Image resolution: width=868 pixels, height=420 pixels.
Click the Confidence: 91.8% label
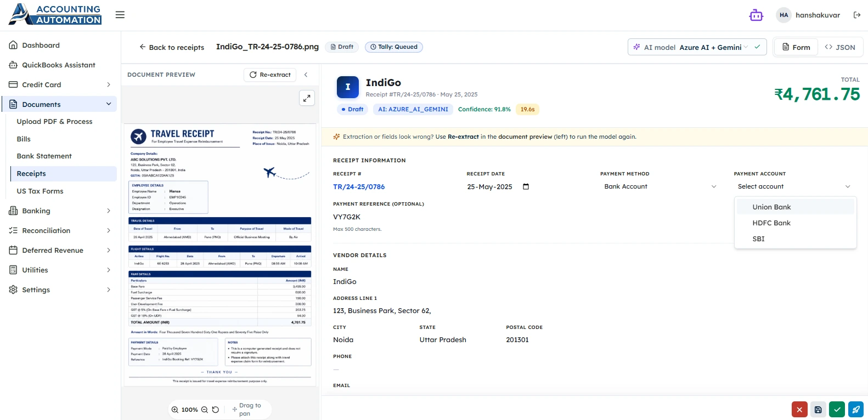pos(484,109)
